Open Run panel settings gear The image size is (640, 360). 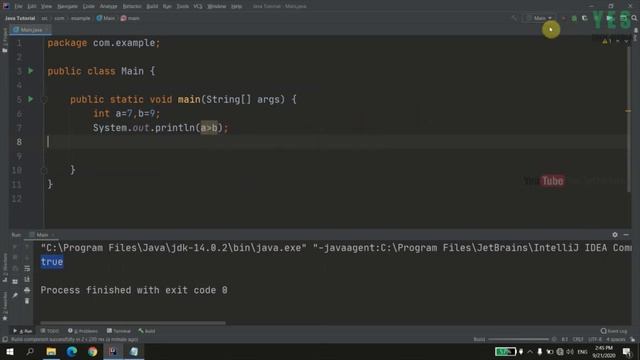(x=615, y=235)
